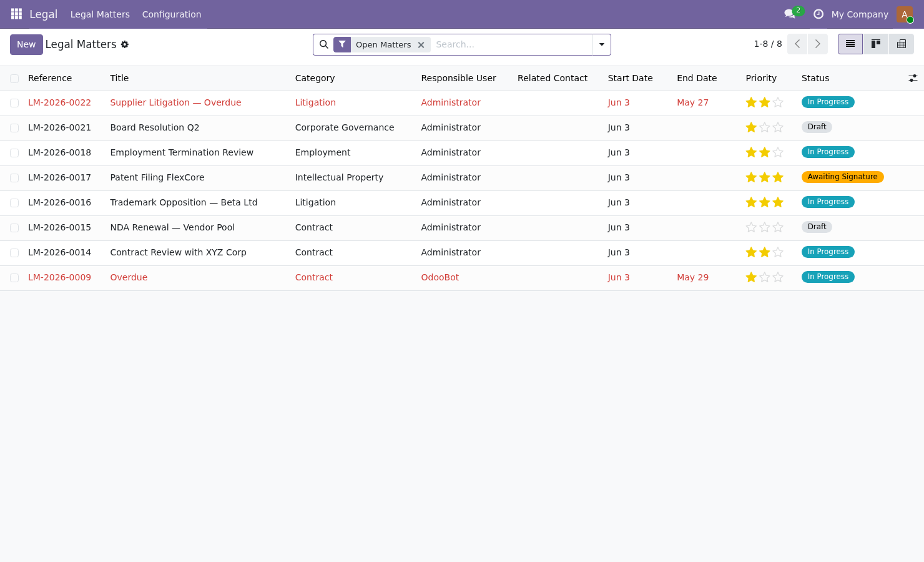The image size is (924, 562).
Task: Sort by Related Contact column header
Action: tap(553, 78)
